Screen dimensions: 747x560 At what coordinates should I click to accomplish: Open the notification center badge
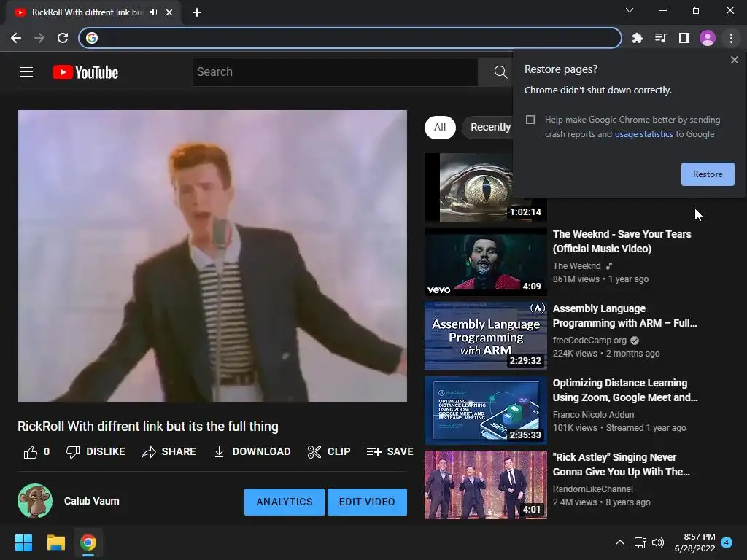coord(727,542)
